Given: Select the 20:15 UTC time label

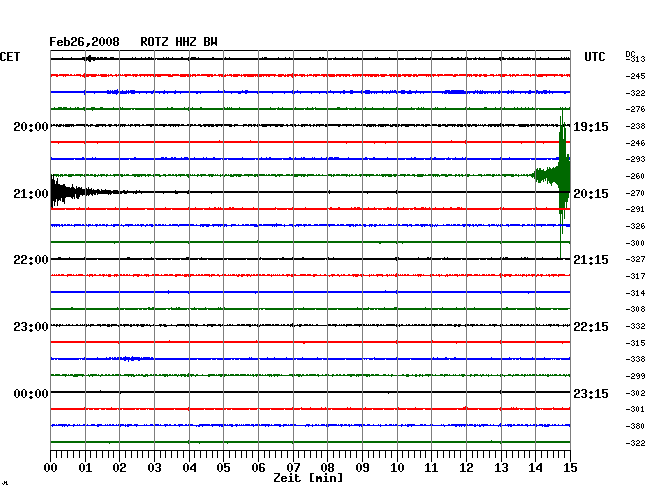Looking at the screenshot, I should click(x=591, y=194).
